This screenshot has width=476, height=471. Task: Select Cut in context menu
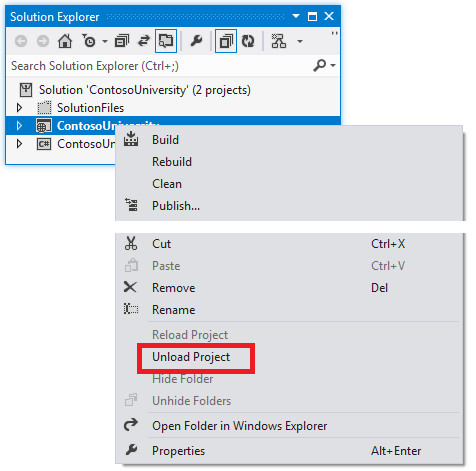pos(162,244)
